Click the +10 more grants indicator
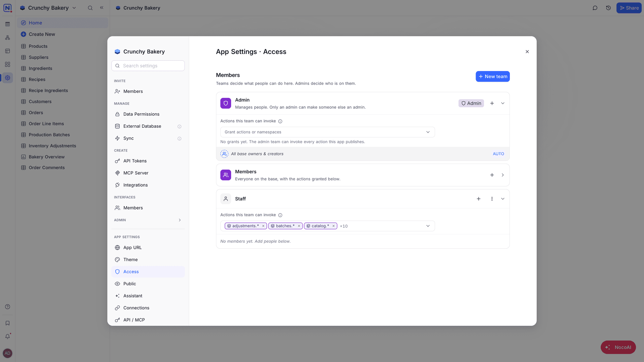Screen dimensions: 644x362 (343, 226)
